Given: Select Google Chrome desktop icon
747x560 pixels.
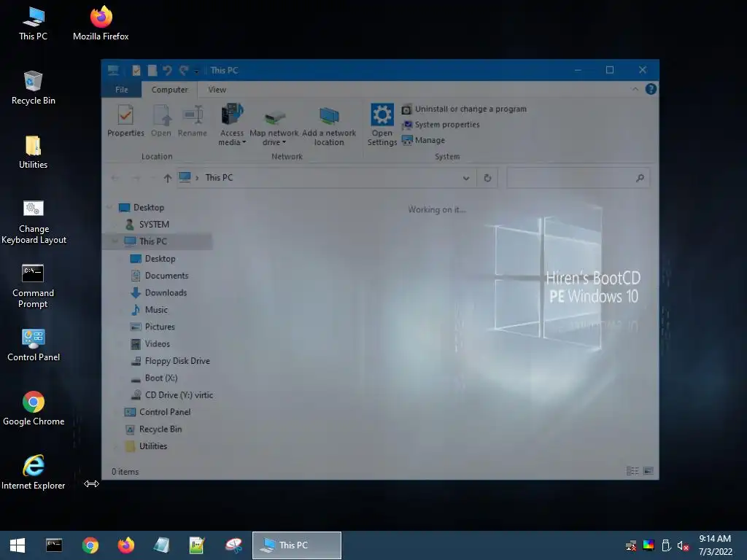Looking at the screenshot, I should click(34, 408).
